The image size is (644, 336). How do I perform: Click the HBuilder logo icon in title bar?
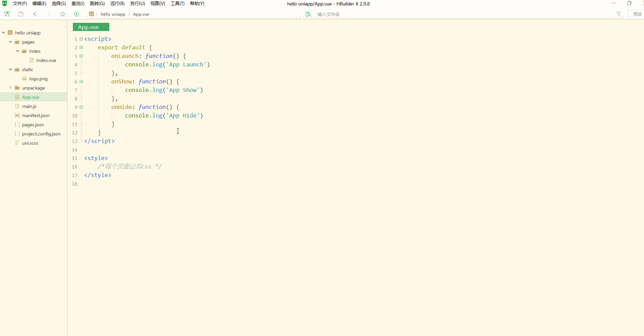[x=4, y=3]
